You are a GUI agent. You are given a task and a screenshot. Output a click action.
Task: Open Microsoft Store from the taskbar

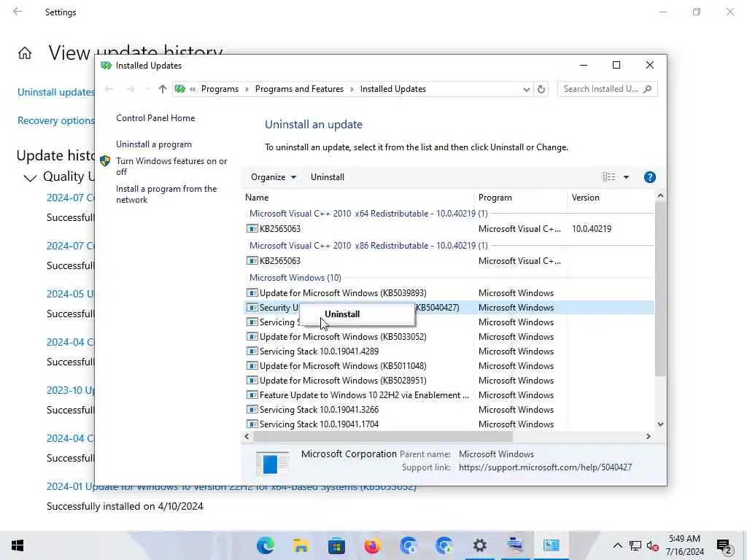pos(337,545)
